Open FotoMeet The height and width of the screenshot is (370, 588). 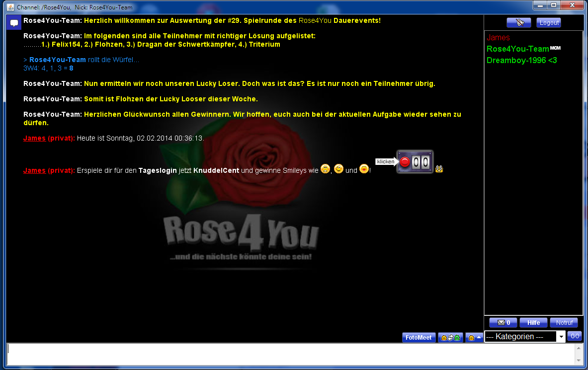[x=419, y=338]
